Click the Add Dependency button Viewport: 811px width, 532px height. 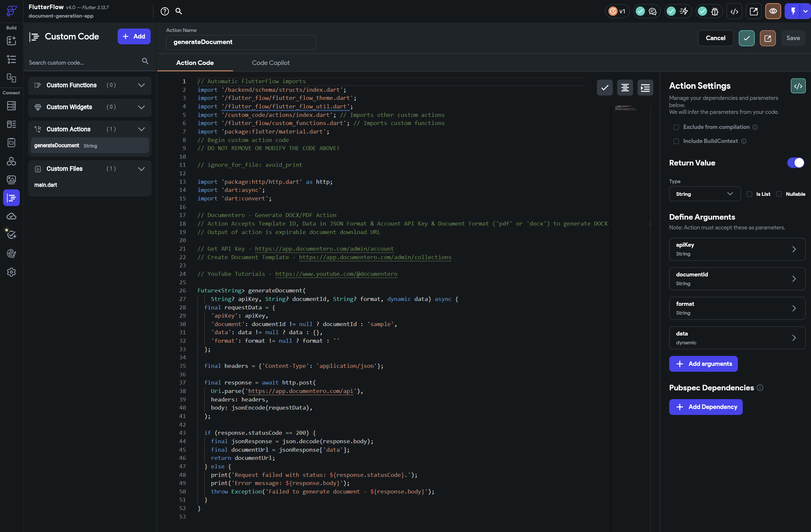705,407
